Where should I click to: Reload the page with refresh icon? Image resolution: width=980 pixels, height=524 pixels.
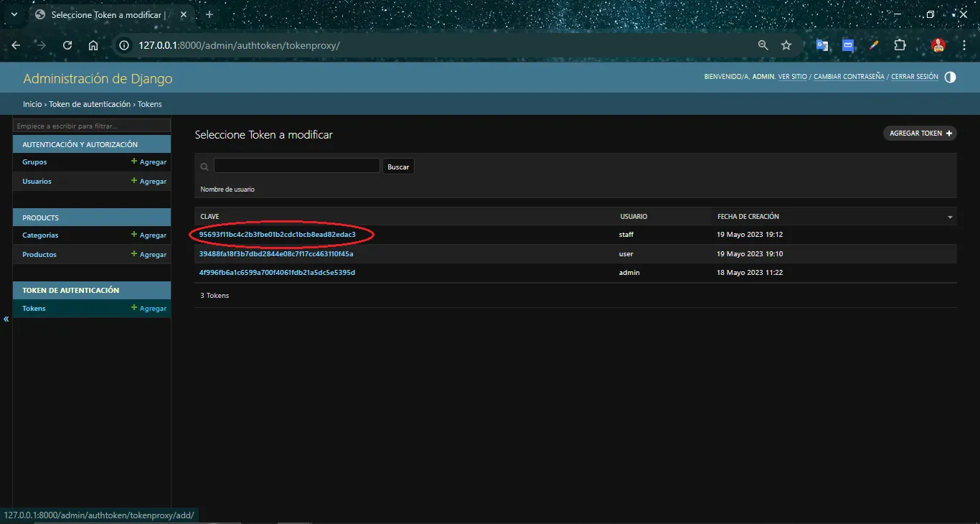pyautogui.click(x=67, y=45)
